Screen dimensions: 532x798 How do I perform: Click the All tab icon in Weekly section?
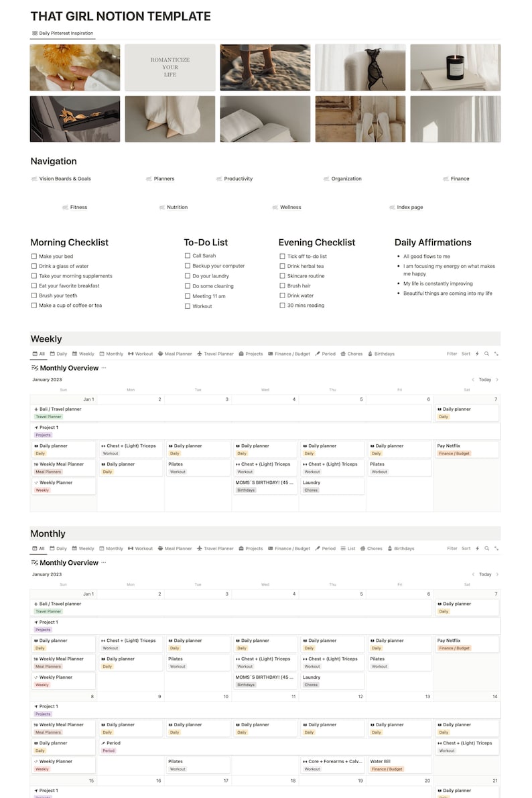[35, 354]
